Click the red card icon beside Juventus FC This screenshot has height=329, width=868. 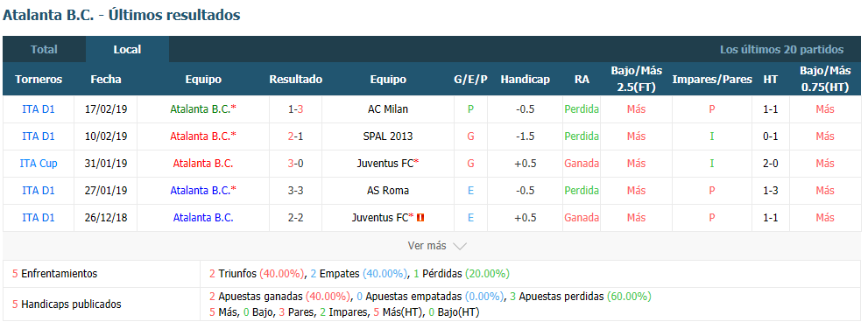coord(420,218)
